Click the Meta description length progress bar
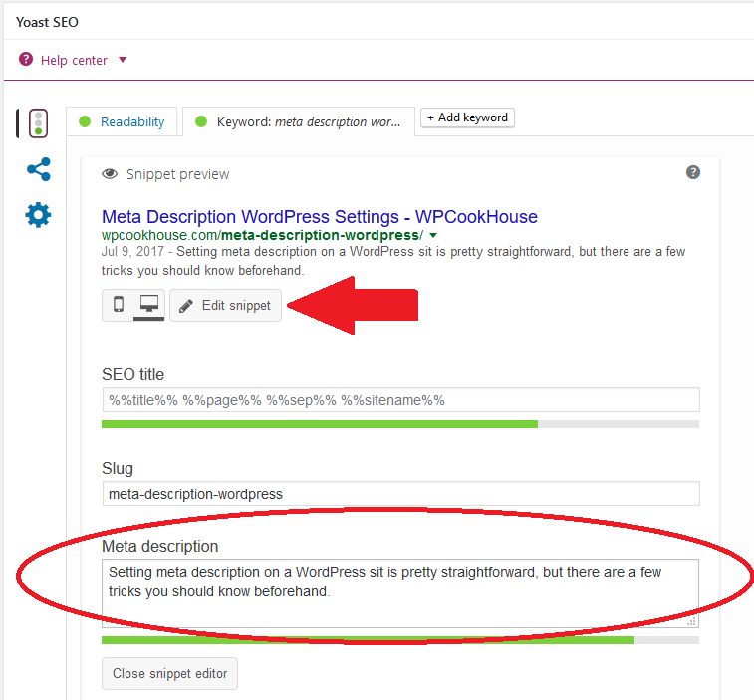 click(400, 640)
